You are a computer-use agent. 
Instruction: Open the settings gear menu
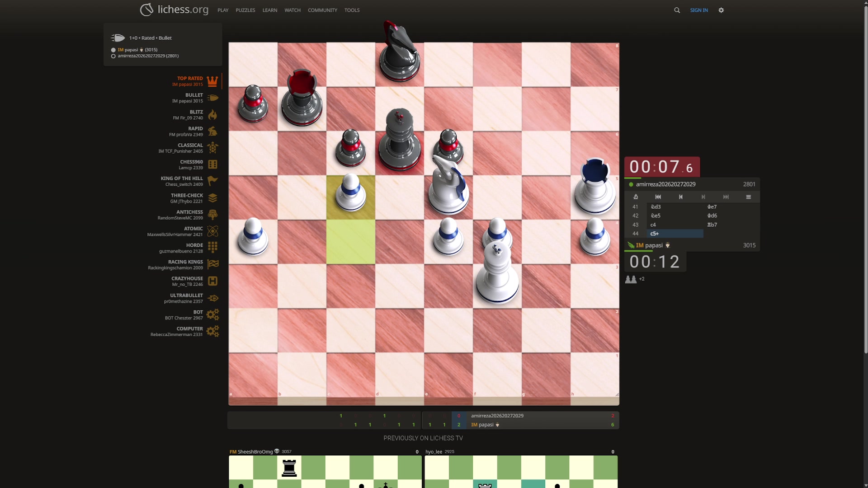[721, 10]
